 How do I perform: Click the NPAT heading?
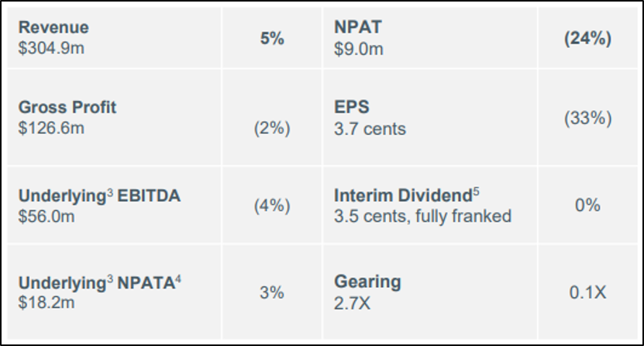(356, 27)
